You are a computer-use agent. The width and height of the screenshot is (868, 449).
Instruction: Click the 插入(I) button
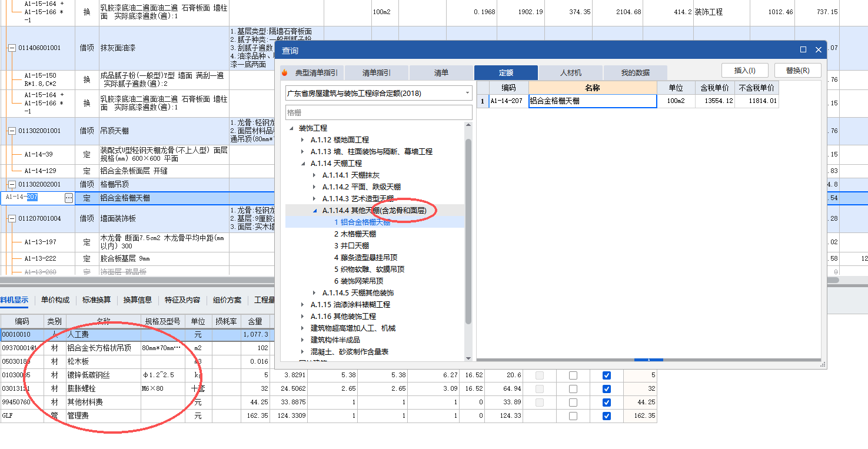click(x=744, y=69)
